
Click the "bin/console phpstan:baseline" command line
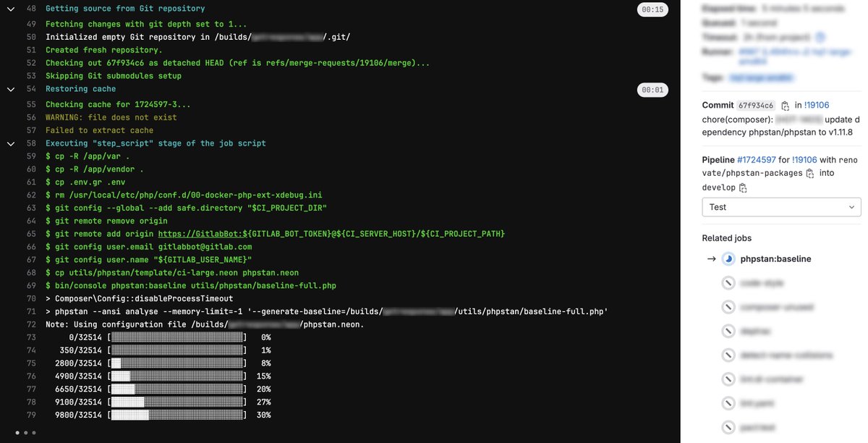click(x=191, y=286)
